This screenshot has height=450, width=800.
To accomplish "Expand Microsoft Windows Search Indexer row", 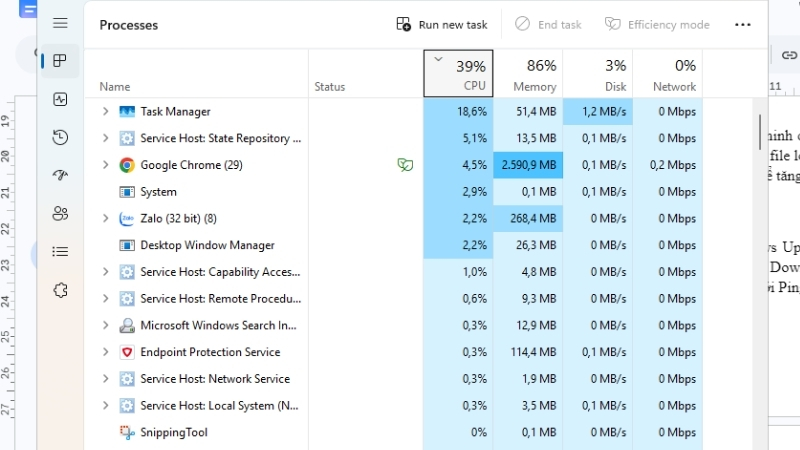I will [x=106, y=325].
